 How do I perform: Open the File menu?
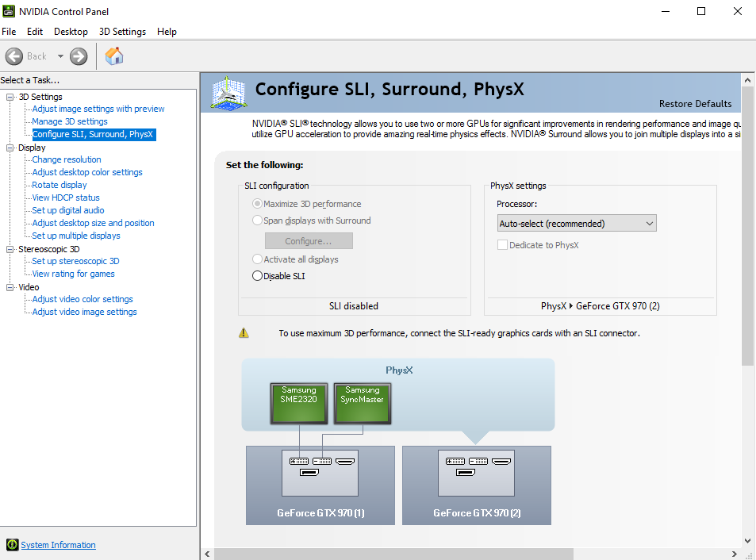point(9,31)
